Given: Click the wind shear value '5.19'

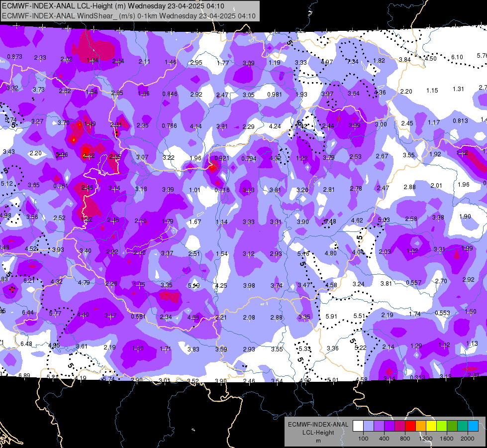Looking at the screenshot, I should [194, 285].
